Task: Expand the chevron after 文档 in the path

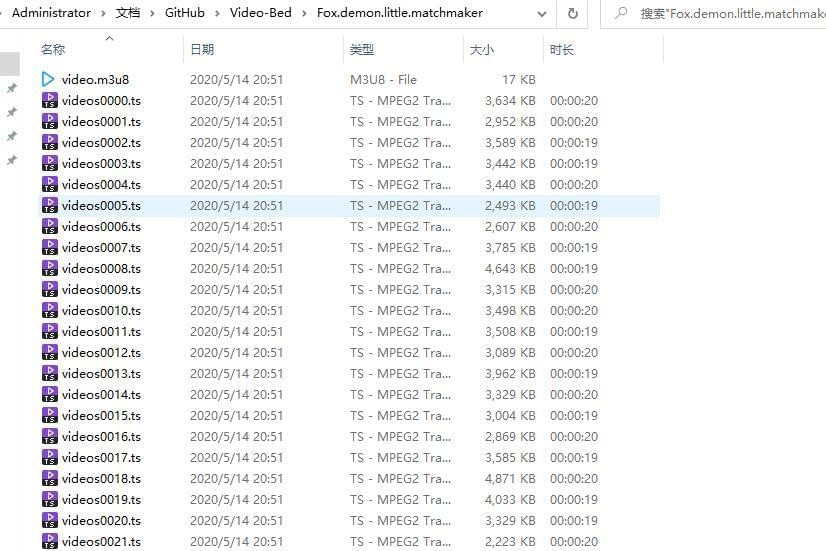Action: point(152,13)
